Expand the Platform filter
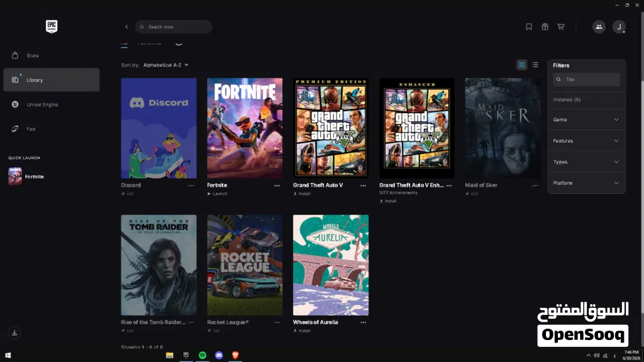Viewport: 644px width, 362px height. pos(586,183)
